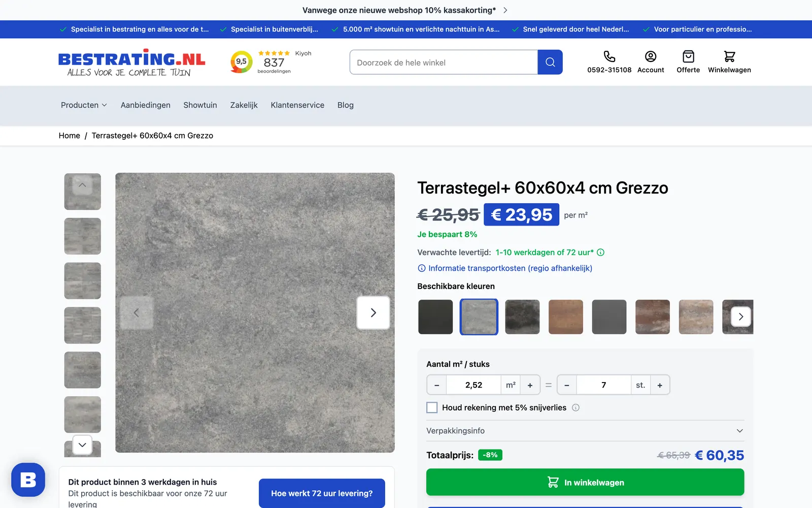Click the stuks quantity field showing 7
The width and height of the screenshot is (812, 508).
pyautogui.click(x=603, y=385)
